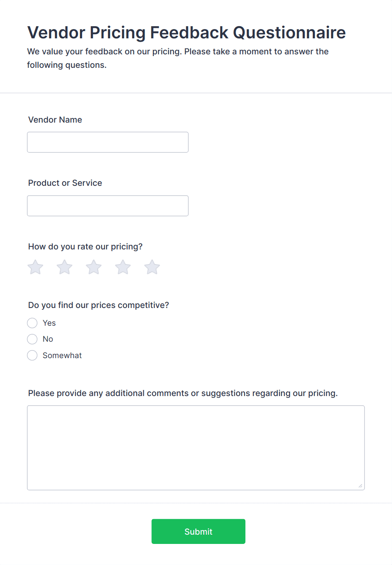Click the No option label
This screenshot has width=392, height=565.
[x=48, y=339]
